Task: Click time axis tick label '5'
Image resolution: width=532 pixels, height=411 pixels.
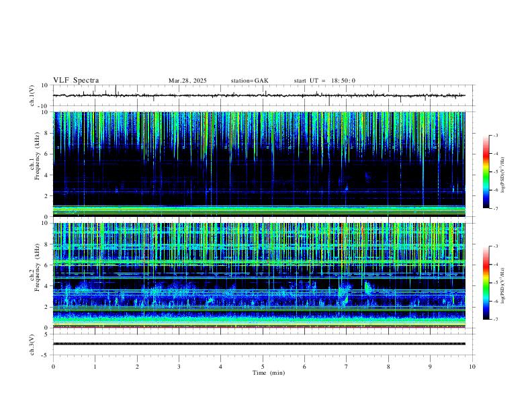Action: [263, 367]
